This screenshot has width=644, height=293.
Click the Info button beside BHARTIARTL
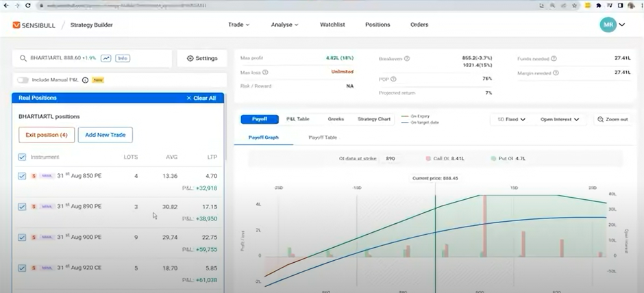click(x=123, y=58)
